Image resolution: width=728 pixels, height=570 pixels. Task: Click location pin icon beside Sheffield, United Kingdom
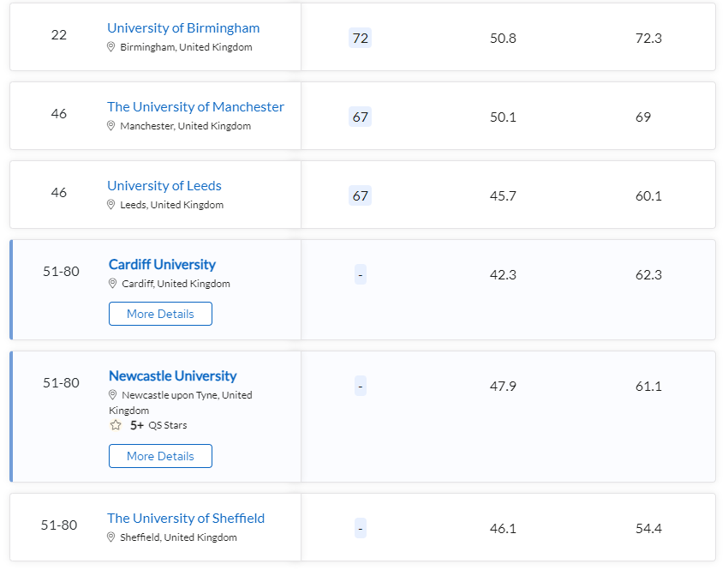pos(111,537)
